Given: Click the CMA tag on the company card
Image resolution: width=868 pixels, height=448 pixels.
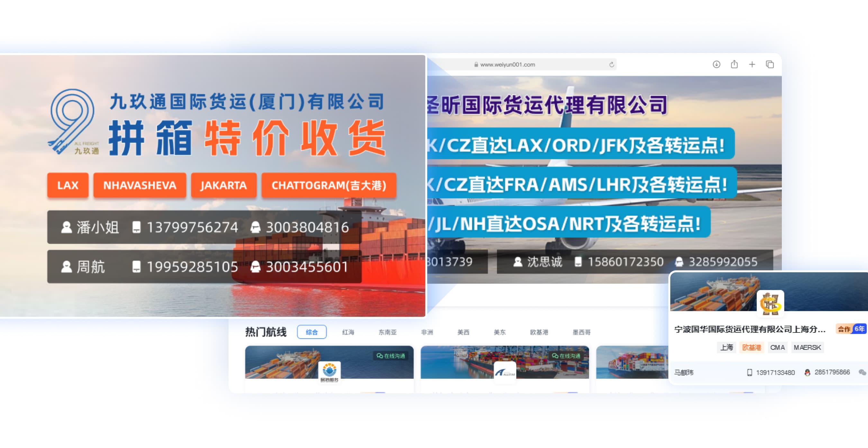Looking at the screenshot, I should coord(777,348).
